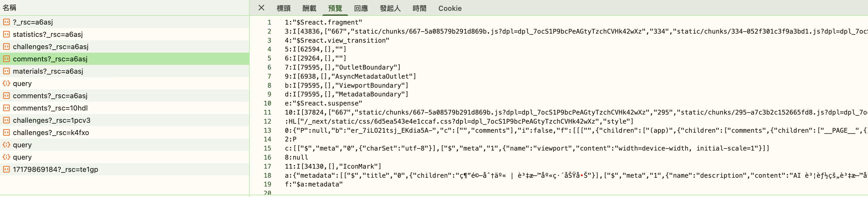Click the icon beside materials?_rsc=a6asj

point(6,71)
